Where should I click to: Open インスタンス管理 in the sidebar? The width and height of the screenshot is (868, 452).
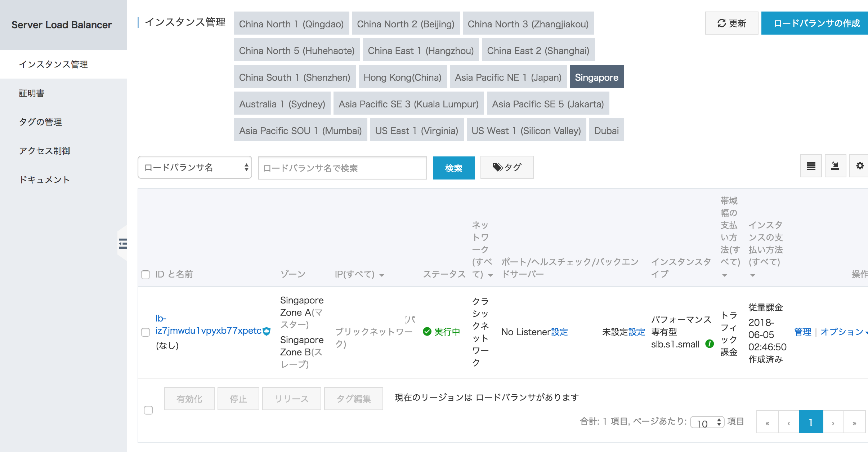pyautogui.click(x=63, y=64)
